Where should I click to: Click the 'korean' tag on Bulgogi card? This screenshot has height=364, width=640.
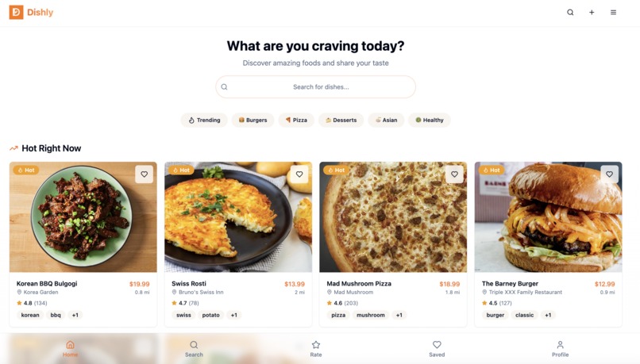pyautogui.click(x=30, y=315)
